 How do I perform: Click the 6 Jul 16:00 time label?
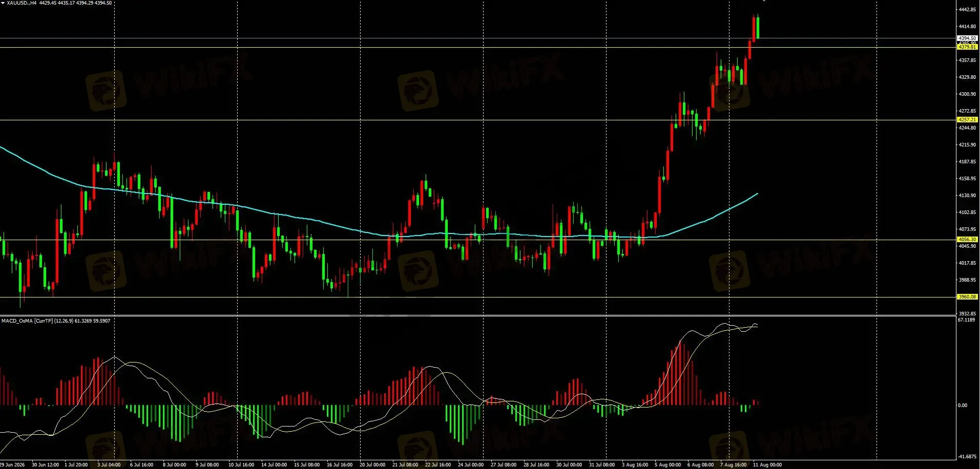click(x=141, y=465)
